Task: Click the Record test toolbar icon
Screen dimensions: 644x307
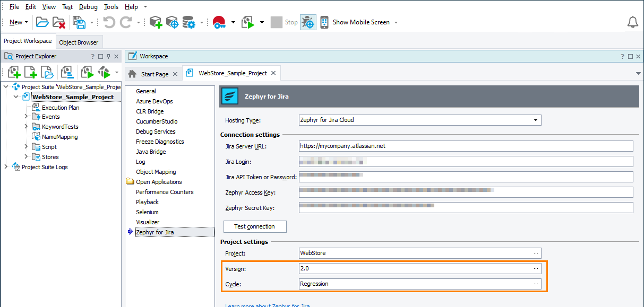Action: click(x=219, y=22)
